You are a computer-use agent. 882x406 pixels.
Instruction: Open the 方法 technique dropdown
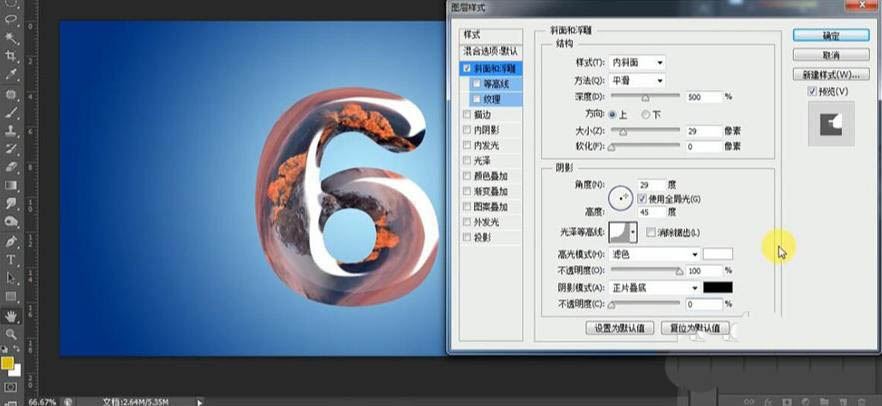637,80
